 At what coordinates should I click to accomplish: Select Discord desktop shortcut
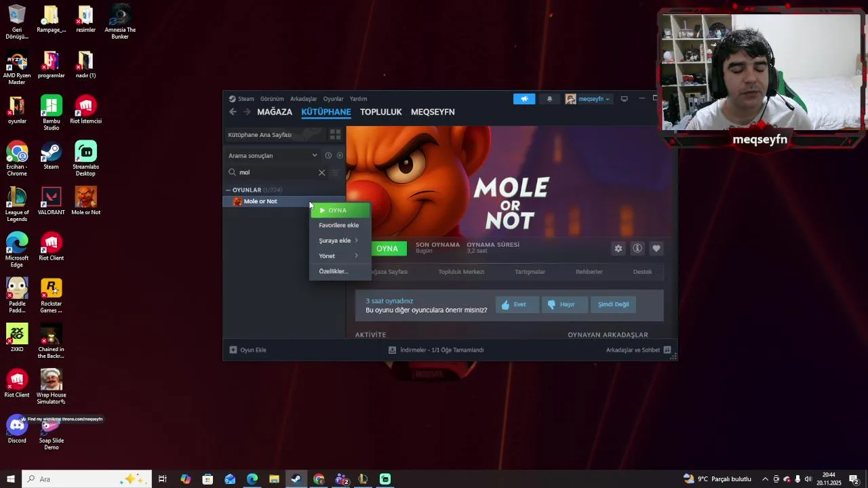point(17,429)
